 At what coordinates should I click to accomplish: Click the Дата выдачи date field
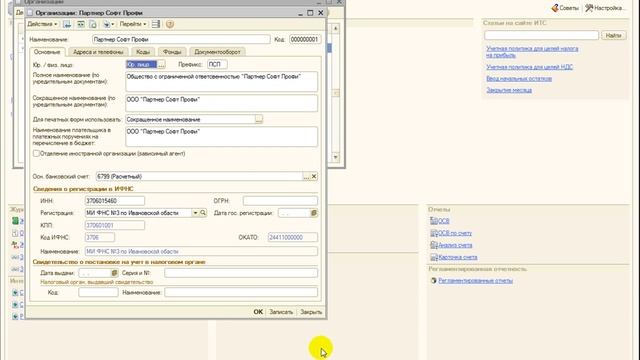click(x=95, y=273)
